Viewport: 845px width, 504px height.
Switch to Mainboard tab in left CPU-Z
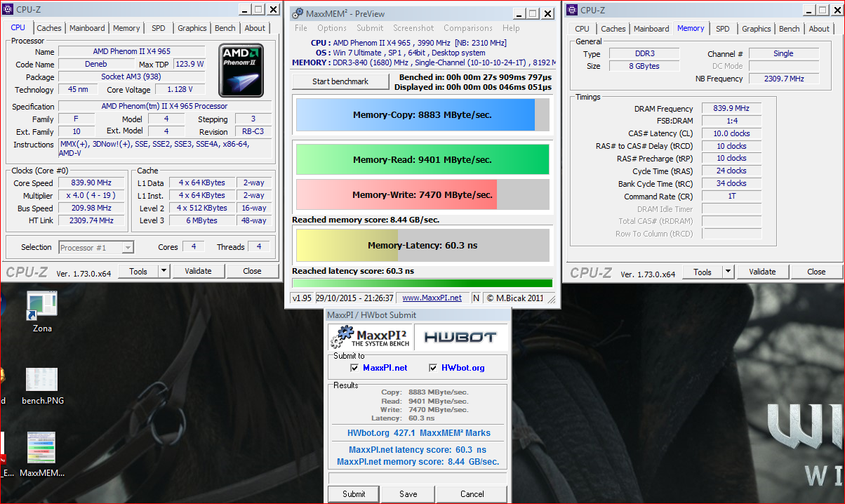point(87,28)
